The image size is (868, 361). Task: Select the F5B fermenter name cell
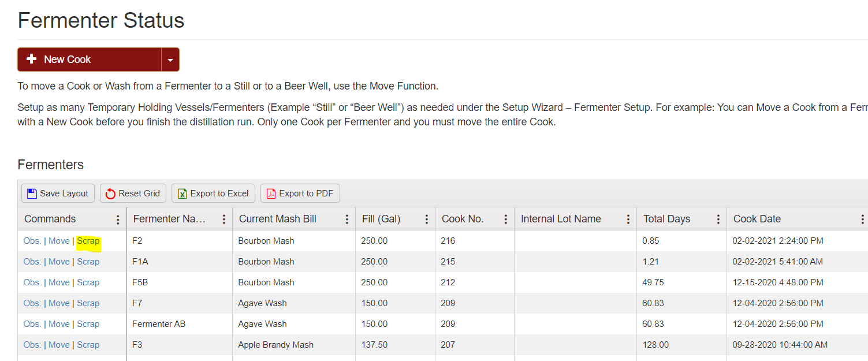(x=180, y=282)
